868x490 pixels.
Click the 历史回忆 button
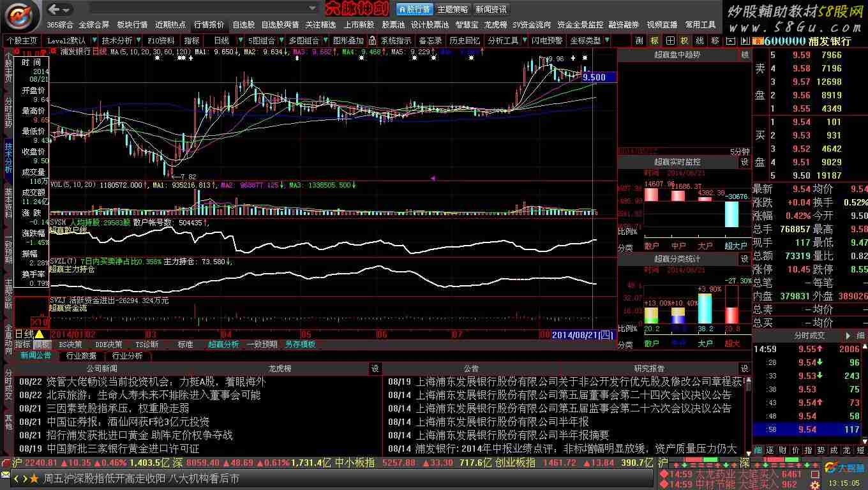(x=465, y=40)
